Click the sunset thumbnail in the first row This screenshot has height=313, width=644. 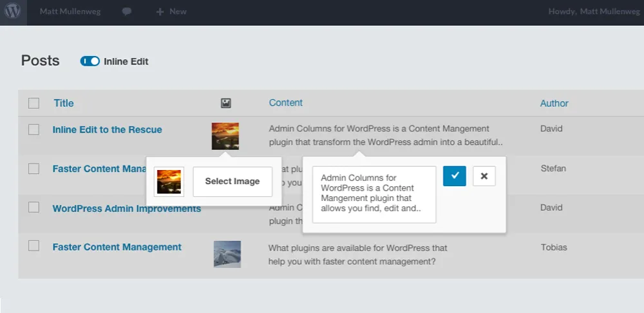pyautogui.click(x=225, y=136)
